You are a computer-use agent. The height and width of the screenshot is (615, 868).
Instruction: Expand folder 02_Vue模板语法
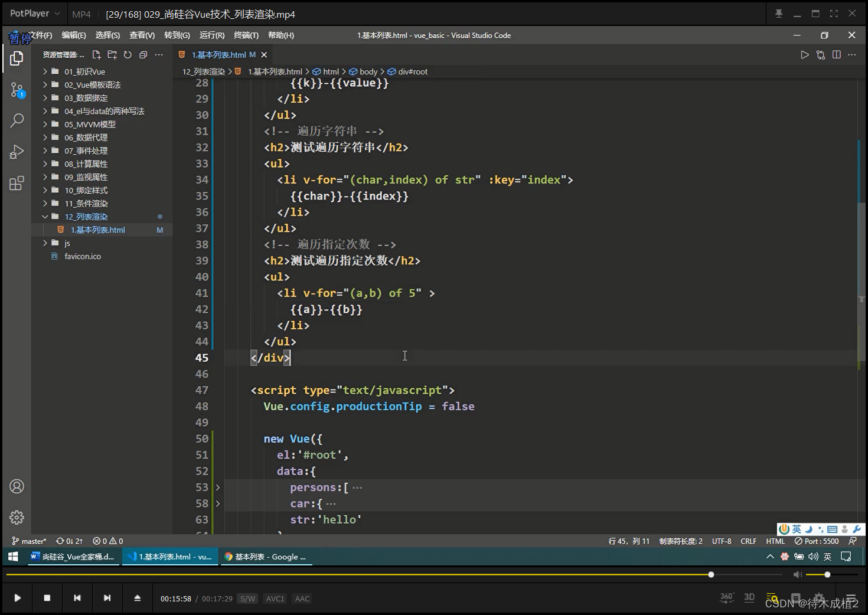tap(92, 85)
